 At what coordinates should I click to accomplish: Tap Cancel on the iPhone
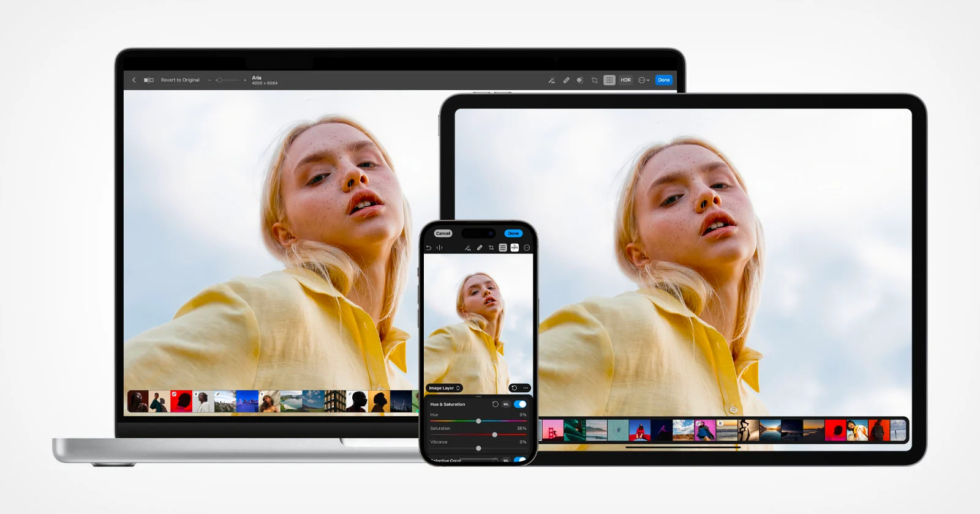443,233
